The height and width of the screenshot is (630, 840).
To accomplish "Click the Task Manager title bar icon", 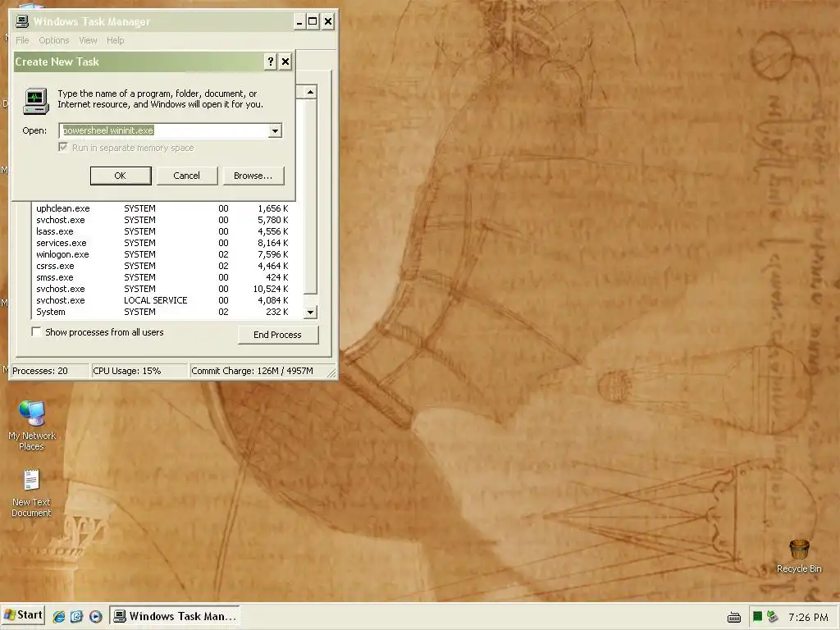I will click(22, 21).
